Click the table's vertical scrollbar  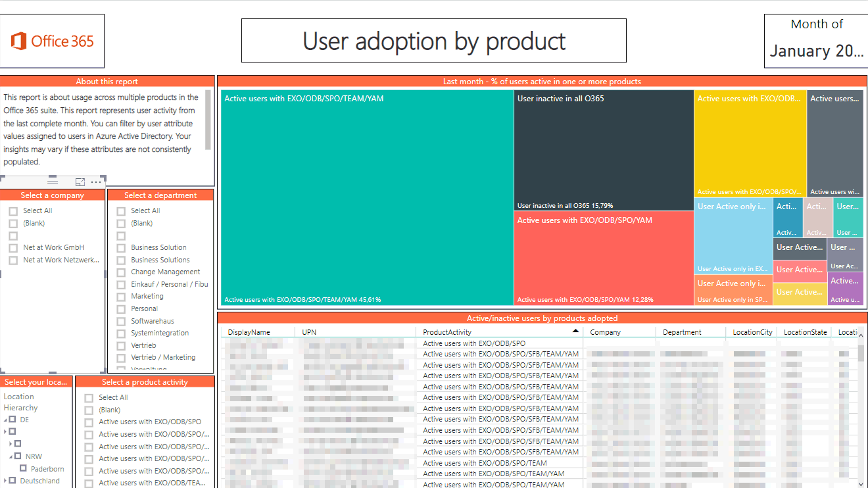pos(861,353)
